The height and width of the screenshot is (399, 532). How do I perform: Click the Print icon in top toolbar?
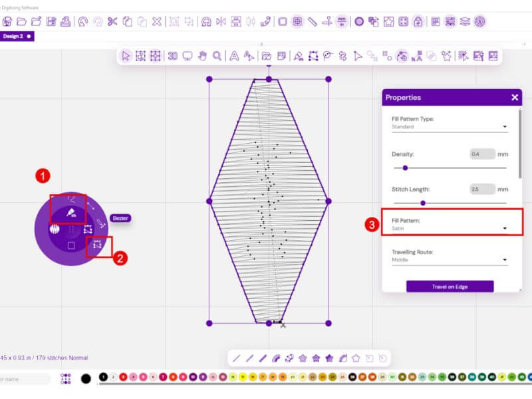[65, 22]
